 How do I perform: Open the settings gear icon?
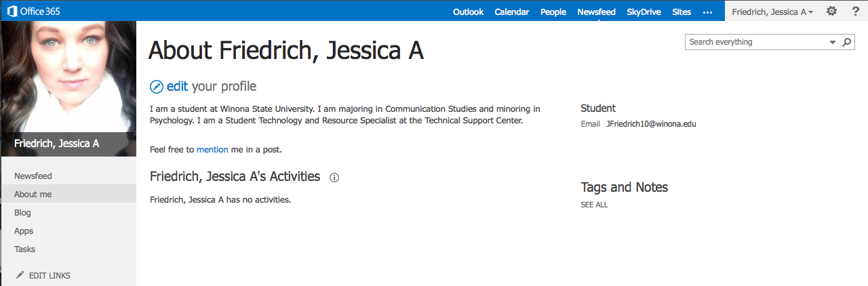[831, 12]
